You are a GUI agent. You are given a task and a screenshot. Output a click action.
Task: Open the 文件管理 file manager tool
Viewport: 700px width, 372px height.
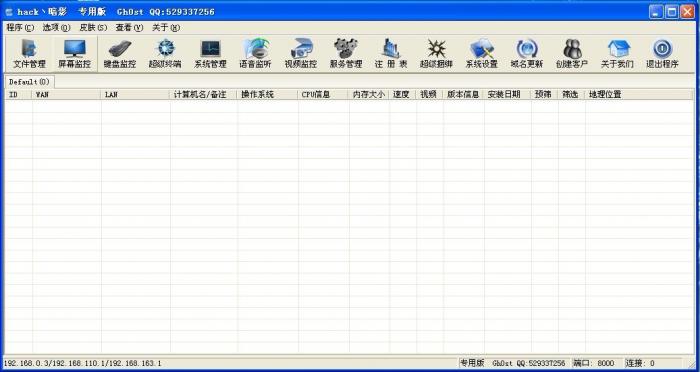click(29, 54)
